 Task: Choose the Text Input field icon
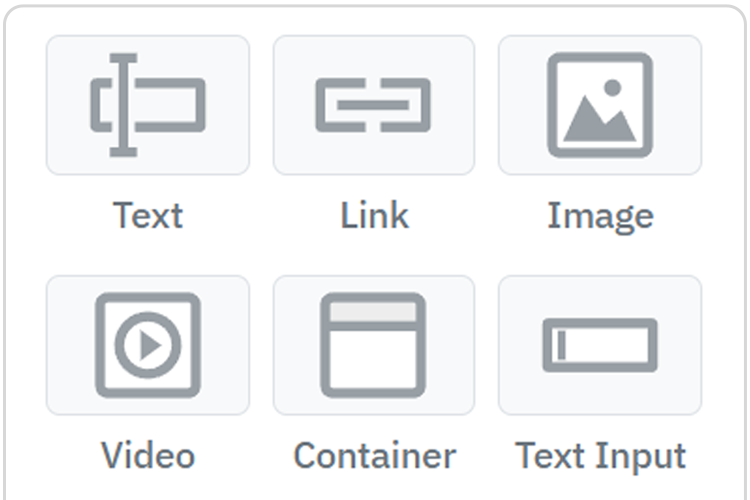(600, 345)
